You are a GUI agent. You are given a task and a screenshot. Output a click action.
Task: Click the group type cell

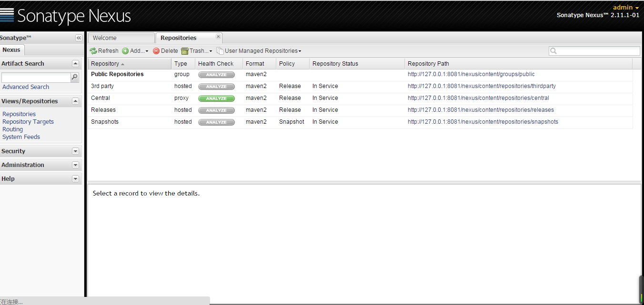182,74
